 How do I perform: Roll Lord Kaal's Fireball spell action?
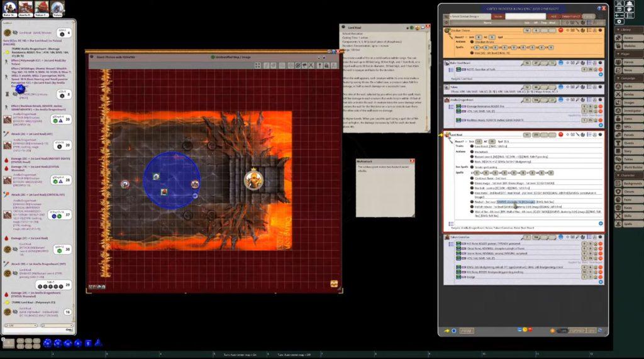(x=472, y=202)
